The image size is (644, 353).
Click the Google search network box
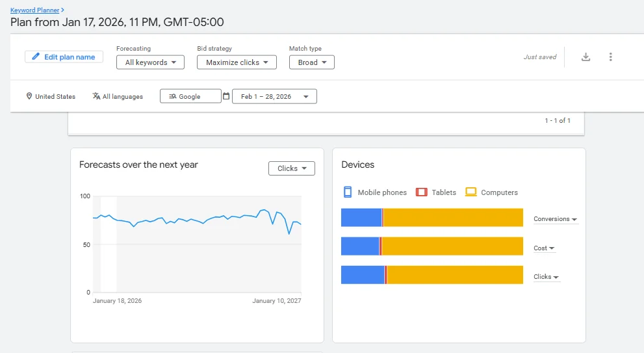(190, 96)
